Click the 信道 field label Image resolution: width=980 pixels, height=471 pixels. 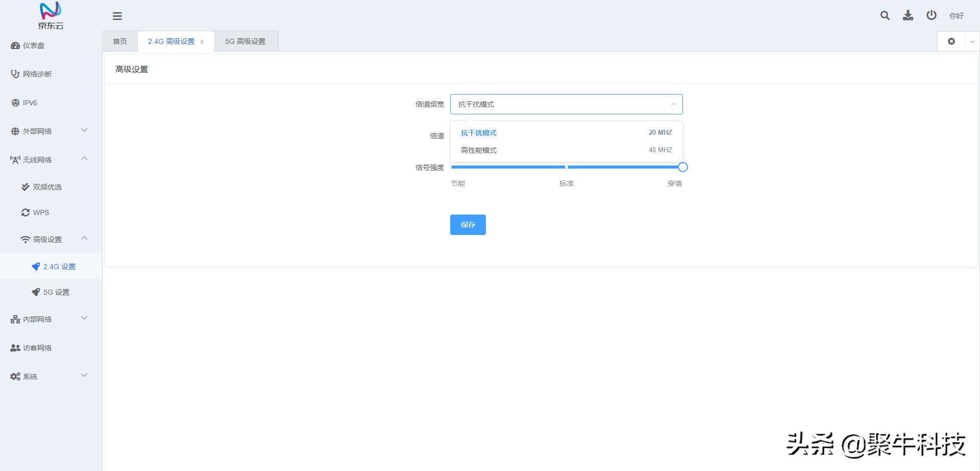pyautogui.click(x=437, y=136)
